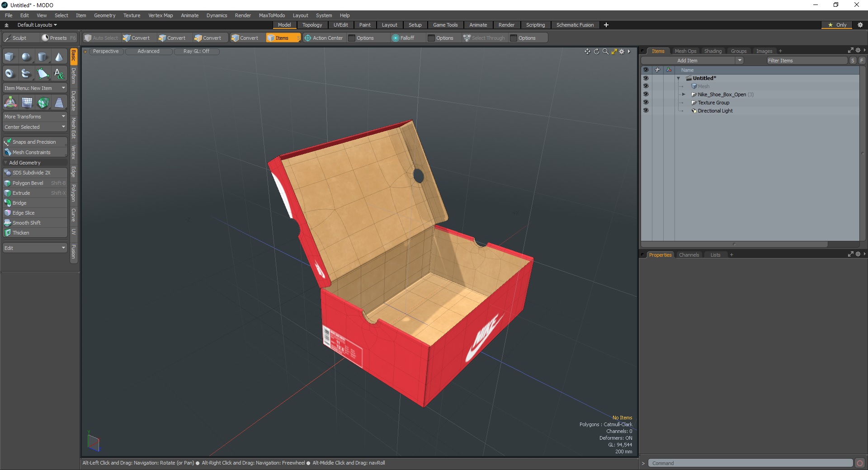
Task: Toggle Ray GL: Off setting
Action: click(x=196, y=52)
